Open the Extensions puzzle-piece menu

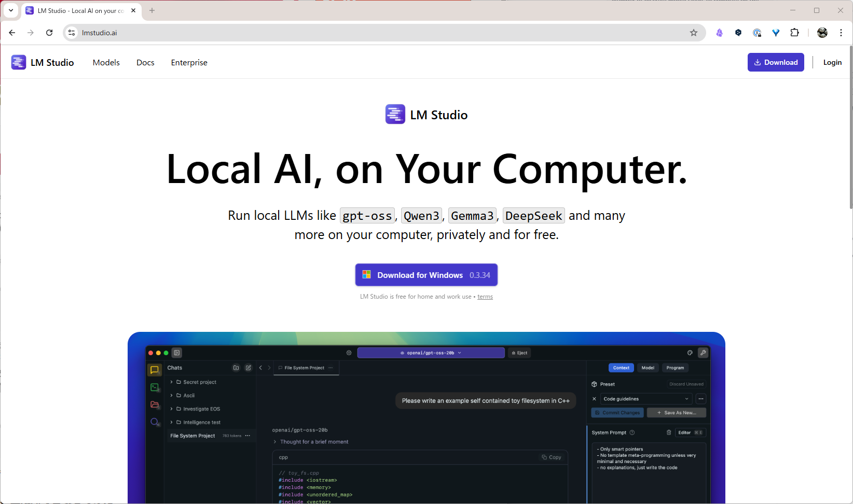[794, 33]
